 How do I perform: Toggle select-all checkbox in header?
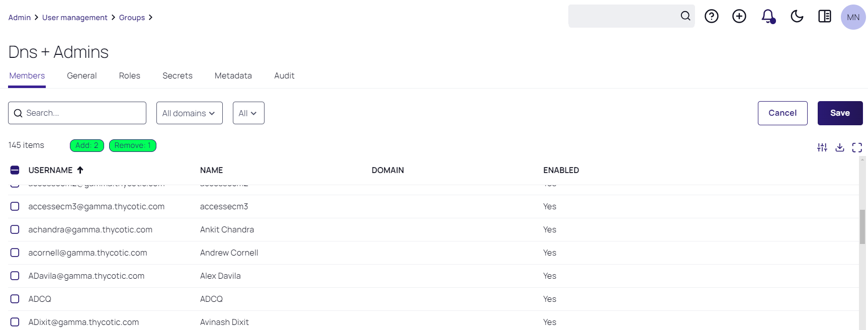(x=15, y=170)
